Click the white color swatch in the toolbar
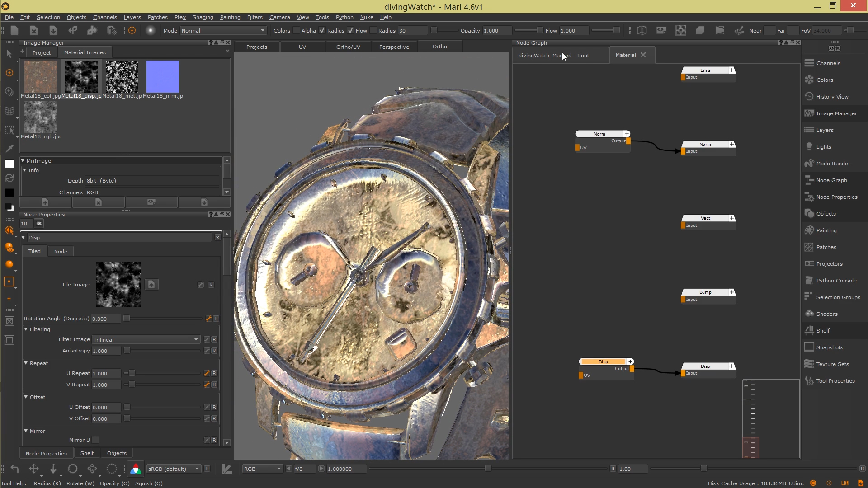868x488 pixels. tap(9, 164)
